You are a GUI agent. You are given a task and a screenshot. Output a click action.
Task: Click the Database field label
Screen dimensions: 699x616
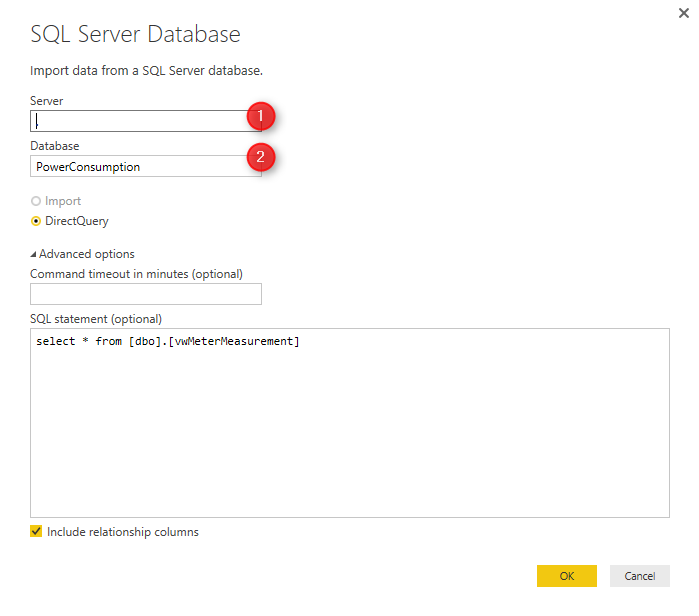click(x=55, y=146)
